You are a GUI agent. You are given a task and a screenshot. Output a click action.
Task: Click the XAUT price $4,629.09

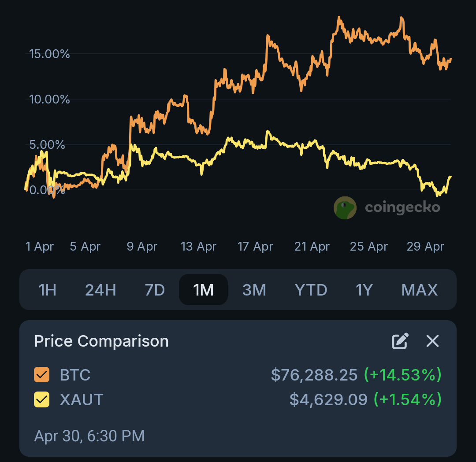pos(328,399)
